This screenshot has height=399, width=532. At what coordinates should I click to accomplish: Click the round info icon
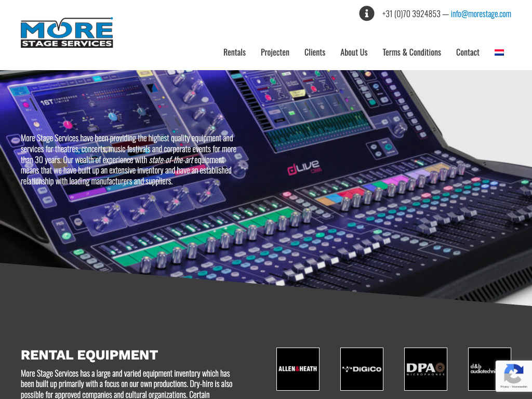point(366,14)
